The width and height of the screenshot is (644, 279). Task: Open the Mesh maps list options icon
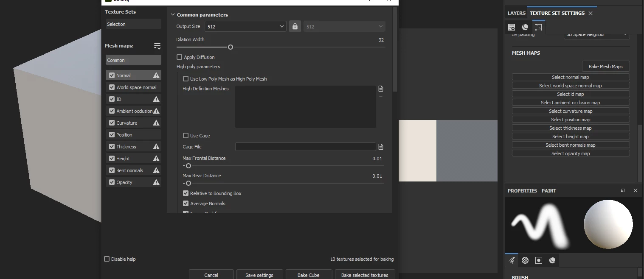pos(157,46)
